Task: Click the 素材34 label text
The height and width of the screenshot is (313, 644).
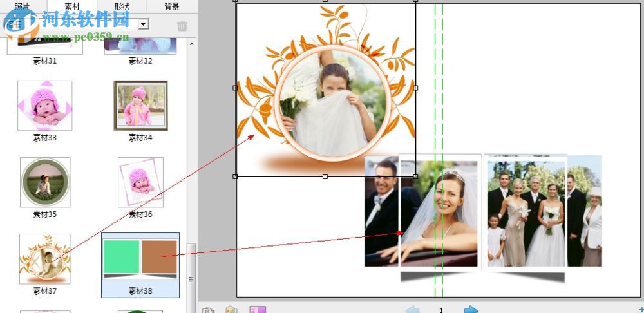Action: 140,138
